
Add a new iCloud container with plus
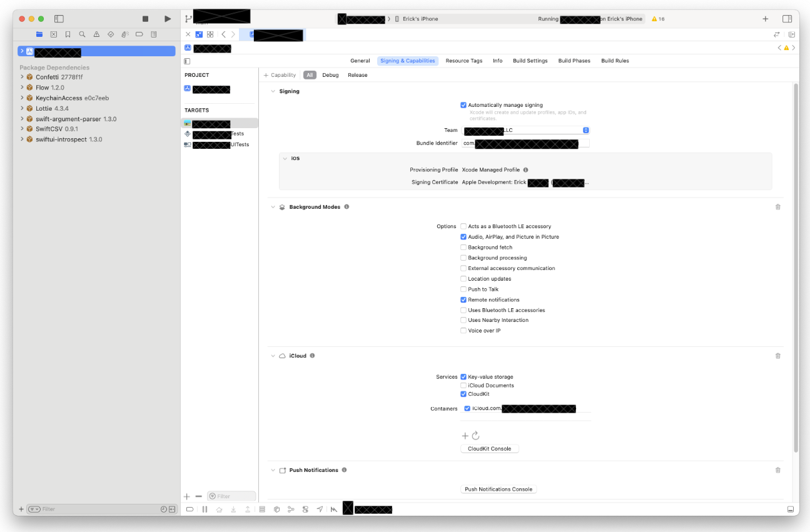pos(465,436)
